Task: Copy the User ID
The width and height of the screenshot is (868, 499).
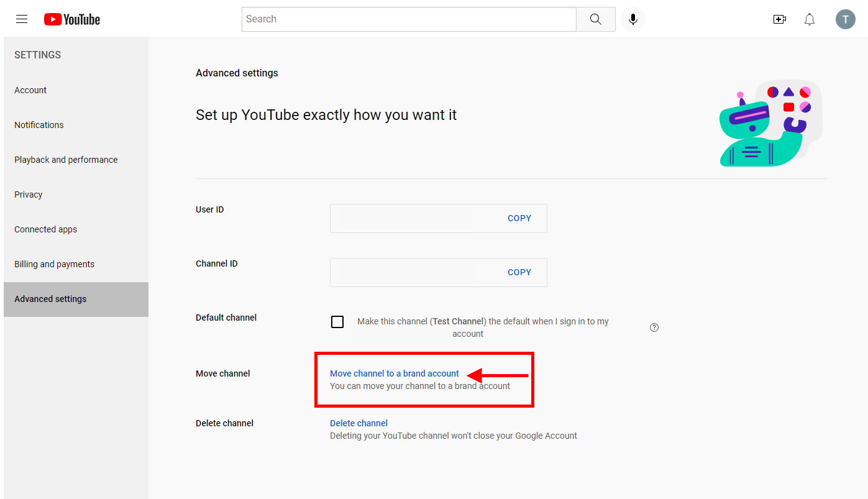Action: 519,218
